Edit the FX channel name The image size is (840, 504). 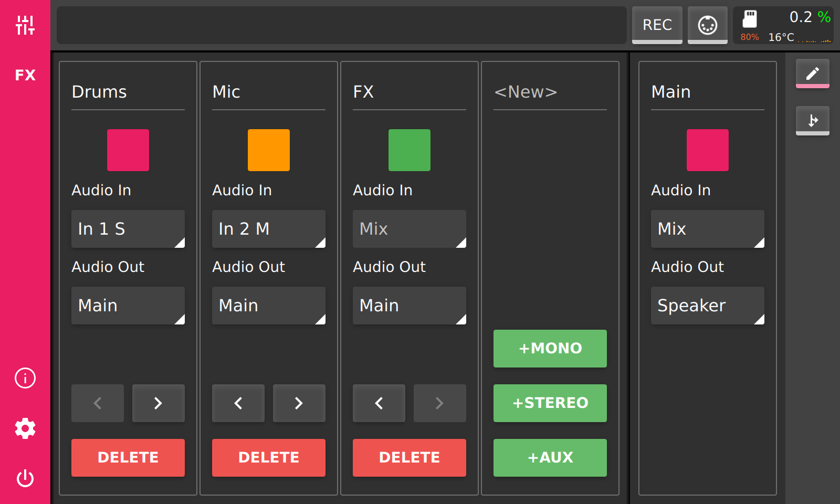click(409, 92)
